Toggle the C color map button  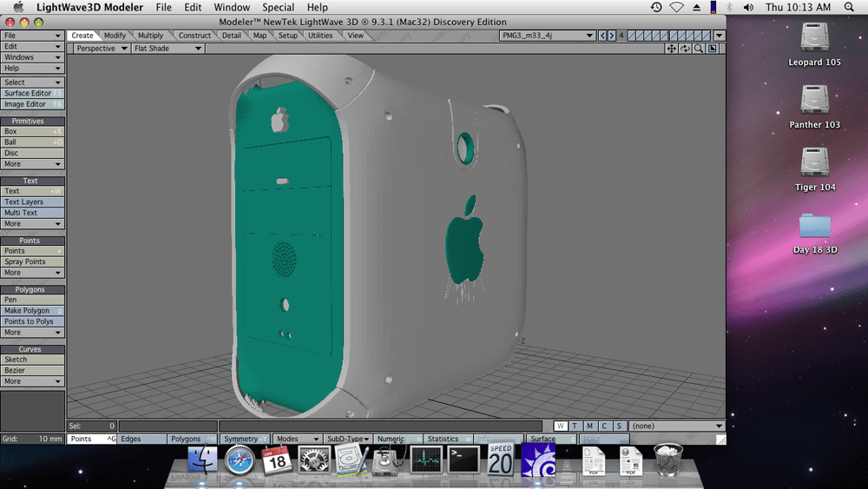click(604, 426)
